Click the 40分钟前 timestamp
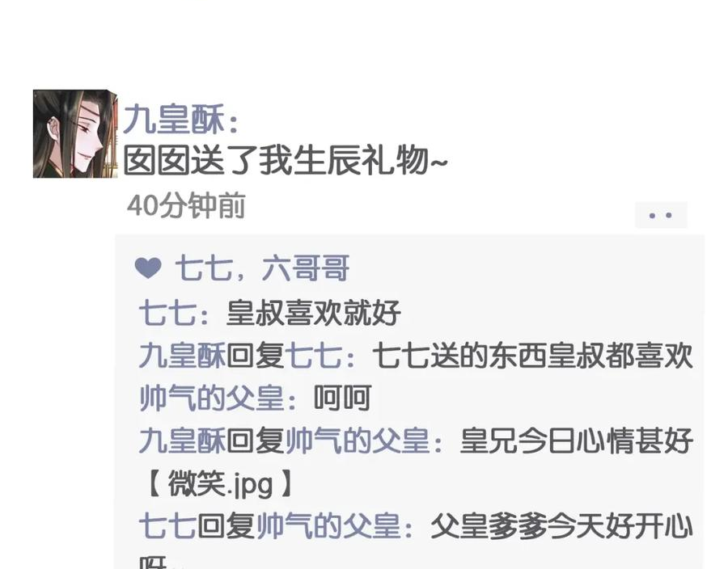Screen dimensions: 728x569 (186, 205)
